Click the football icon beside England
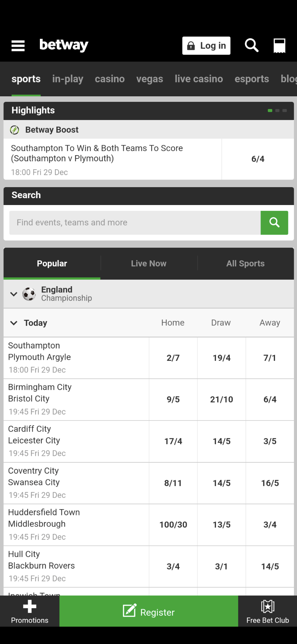The image size is (297, 644). pos(29,294)
